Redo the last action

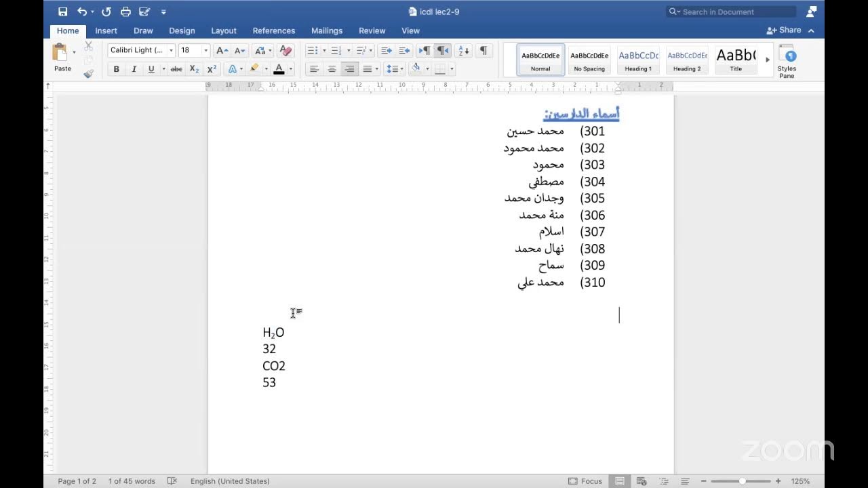click(x=106, y=12)
